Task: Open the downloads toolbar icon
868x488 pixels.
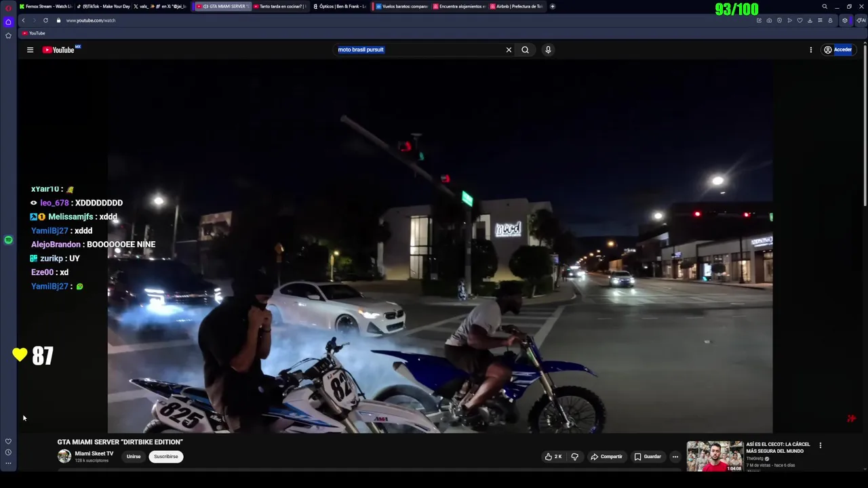Action: (x=810, y=20)
